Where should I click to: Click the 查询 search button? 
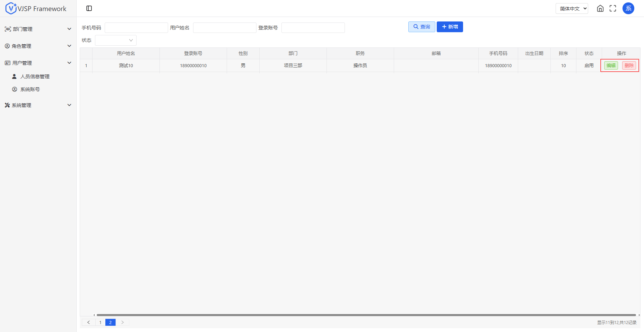421,27
